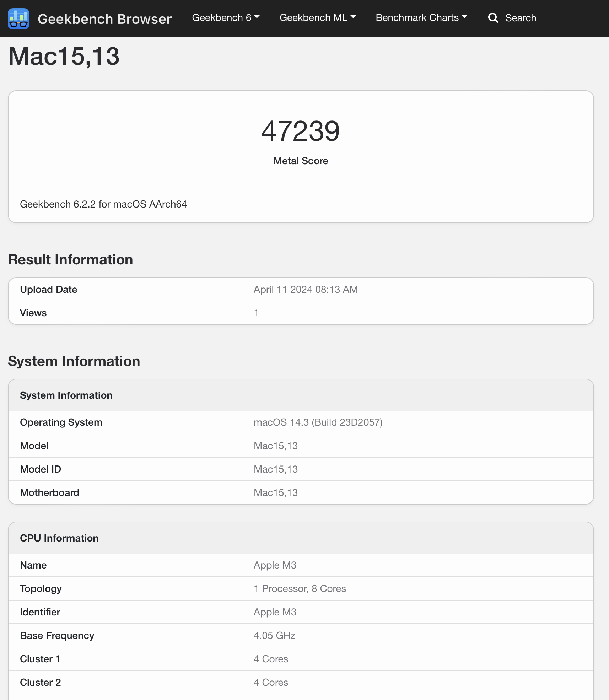Select the Model ID value Mac15,13
The height and width of the screenshot is (700, 609).
coord(276,469)
